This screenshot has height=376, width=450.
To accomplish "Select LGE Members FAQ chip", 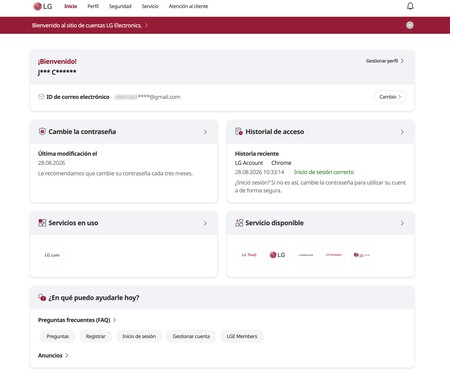I will coord(242,336).
